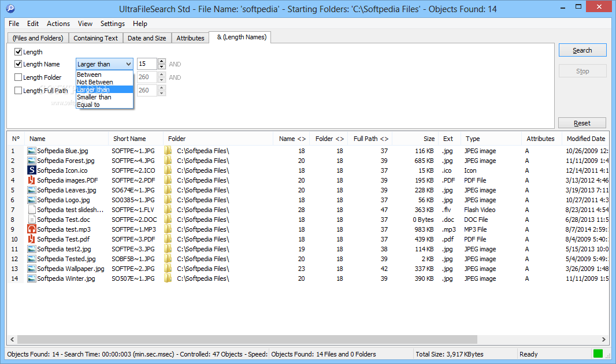
Task: Click the UltraFileSearch app icon in title bar
Action: pos(10,8)
